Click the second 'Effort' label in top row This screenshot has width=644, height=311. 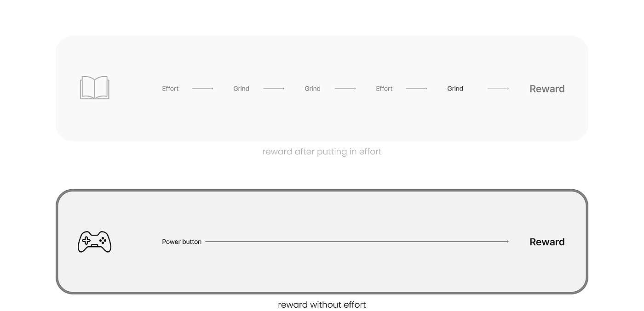384,89
